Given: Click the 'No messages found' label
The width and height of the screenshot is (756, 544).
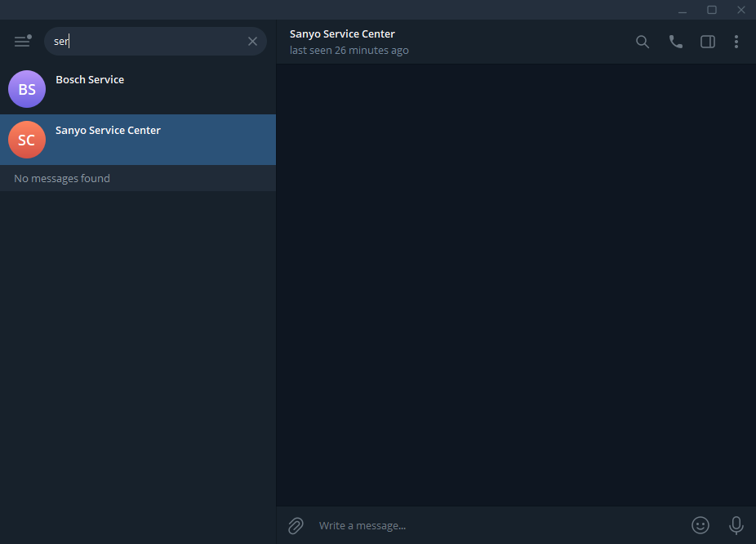Looking at the screenshot, I should [x=62, y=178].
